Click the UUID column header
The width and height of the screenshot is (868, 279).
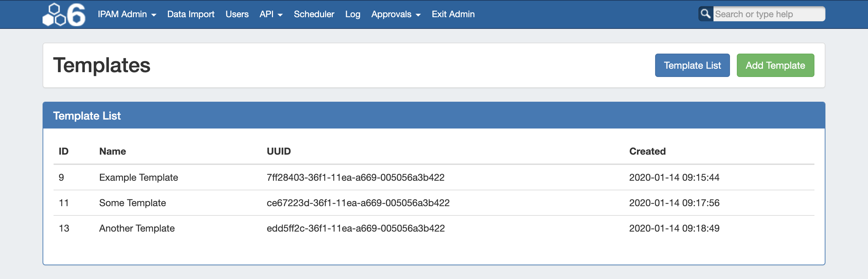[x=278, y=151]
